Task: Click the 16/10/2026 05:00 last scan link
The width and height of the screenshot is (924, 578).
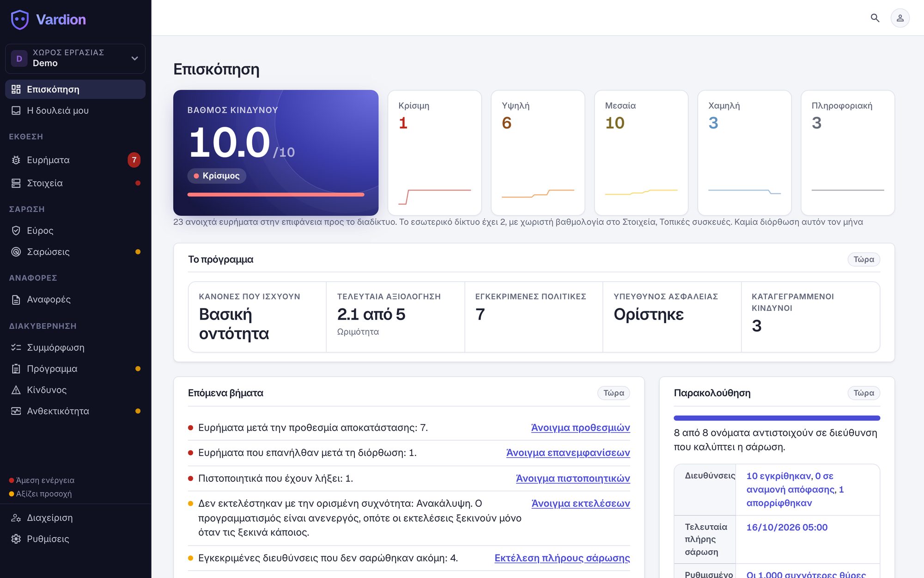Action: click(787, 528)
